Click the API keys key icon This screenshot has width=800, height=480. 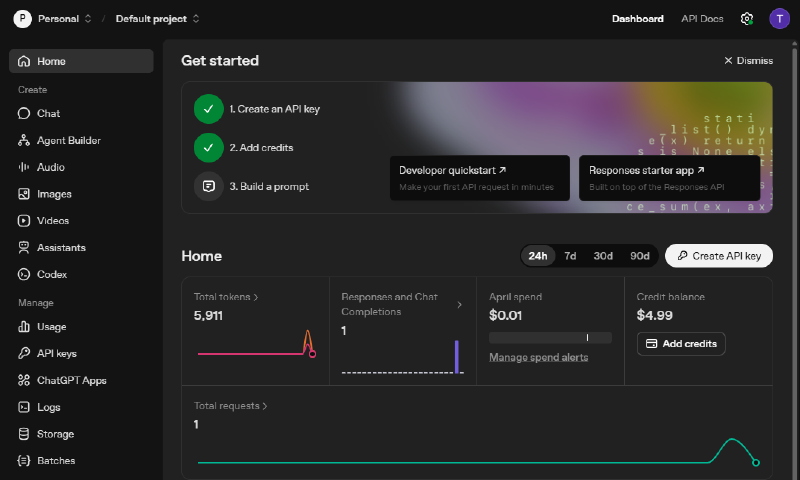pos(23,353)
